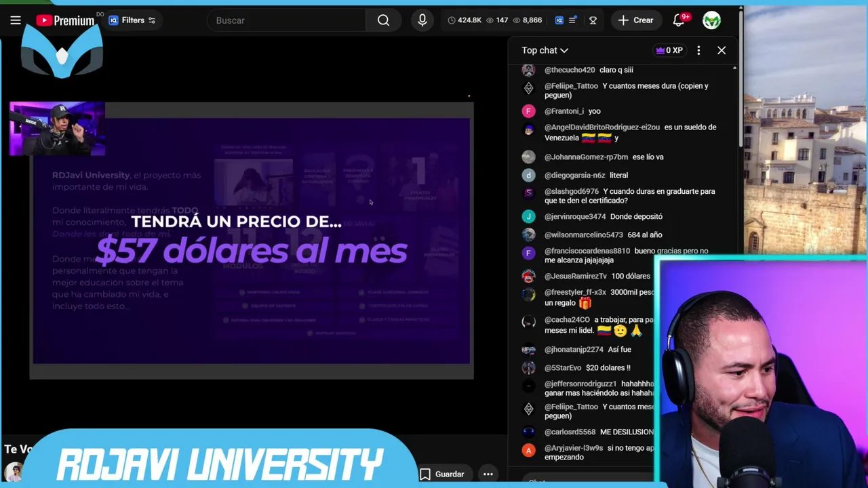Click the 424.8K clock stat
The width and height of the screenshot is (868, 488).
pos(465,20)
